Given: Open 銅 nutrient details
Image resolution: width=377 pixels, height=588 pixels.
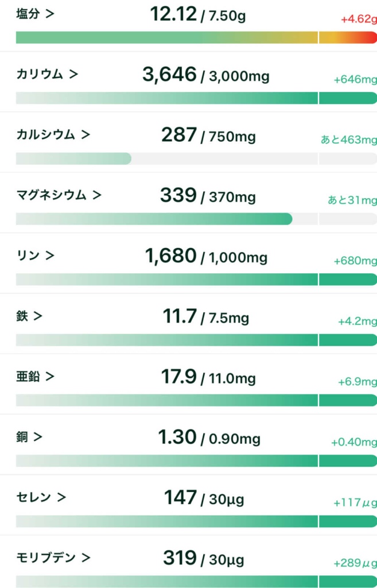Looking at the screenshot, I should 38,437.
